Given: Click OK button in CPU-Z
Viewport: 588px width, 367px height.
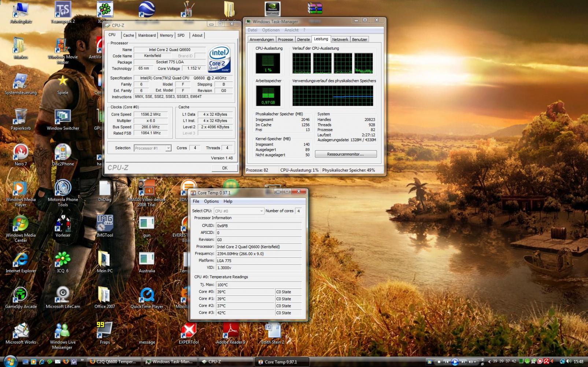Looking at the screenshot, I should 225,168.
